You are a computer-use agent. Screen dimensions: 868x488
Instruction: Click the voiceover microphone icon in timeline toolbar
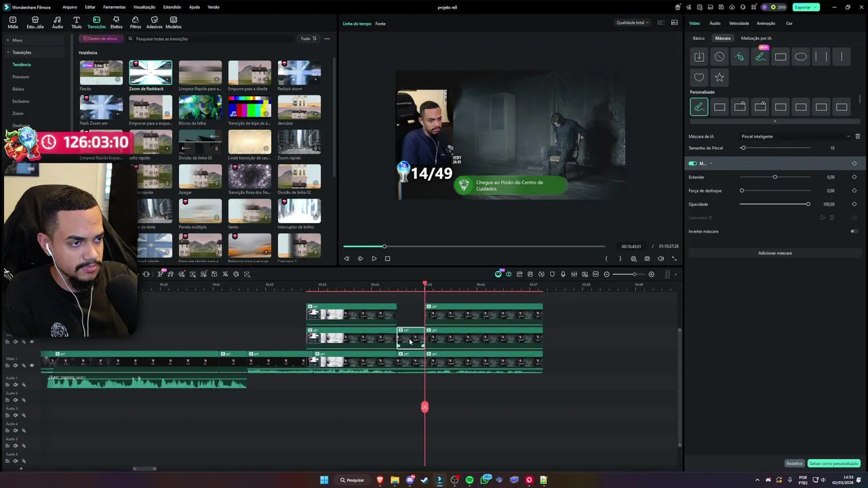tap(563, 274)
